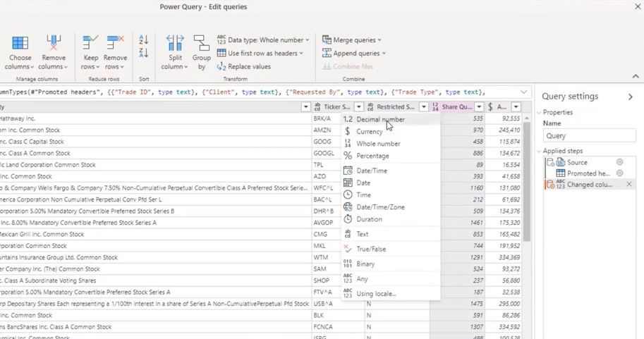Click the Split column icon
The image size is (644, 339).
(175, 43)
